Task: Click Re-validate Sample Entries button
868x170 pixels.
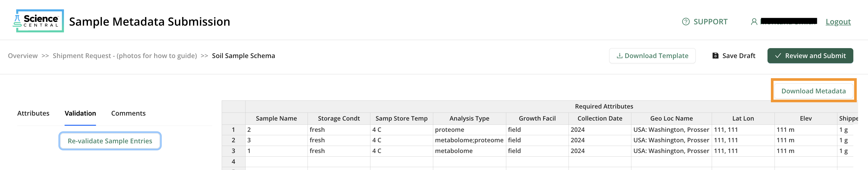Action: 110,141
